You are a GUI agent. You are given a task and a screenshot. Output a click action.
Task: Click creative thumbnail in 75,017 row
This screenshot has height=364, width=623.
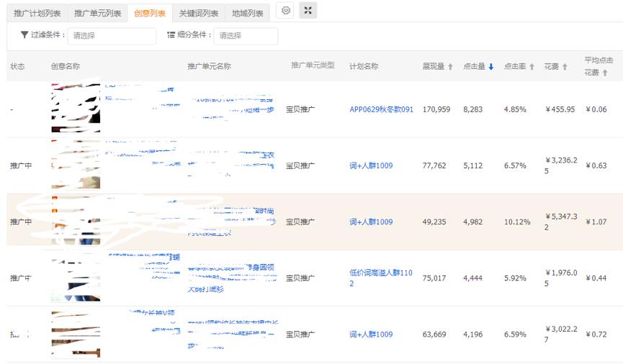tap(76, 277)
